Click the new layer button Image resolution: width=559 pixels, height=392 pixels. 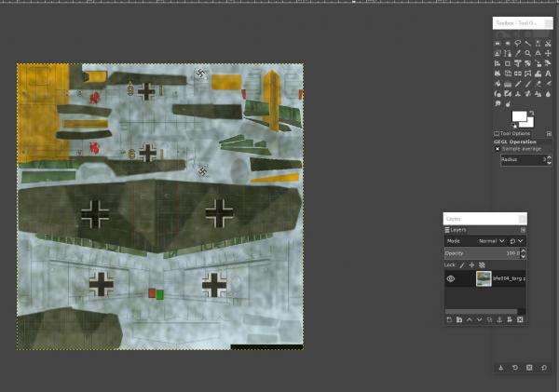pos(449,319)
